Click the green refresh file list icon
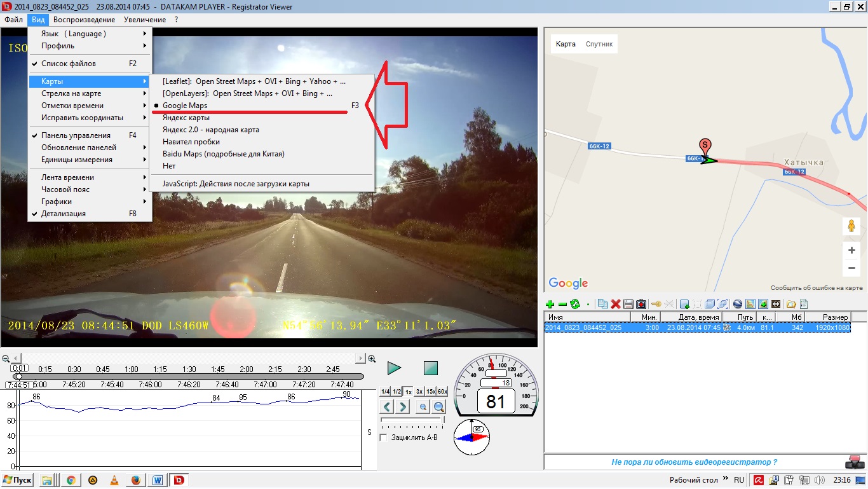This screenshot has width=868, height=489. 575,305
